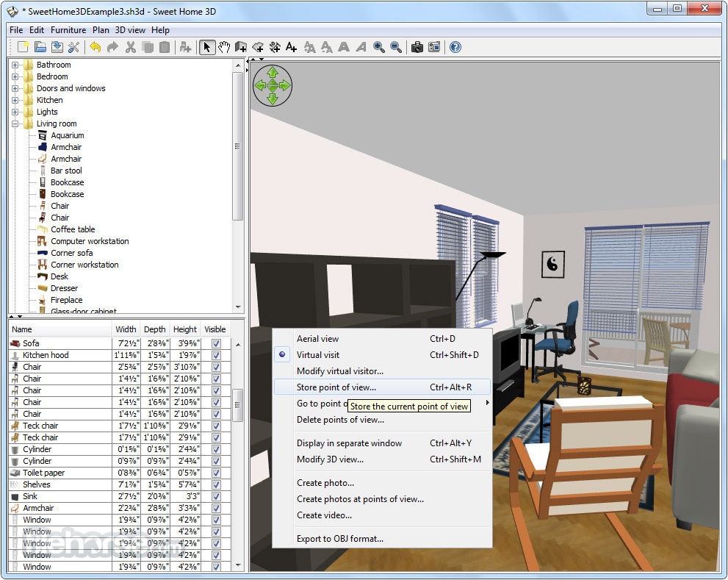Expand the Lights category

15,112
